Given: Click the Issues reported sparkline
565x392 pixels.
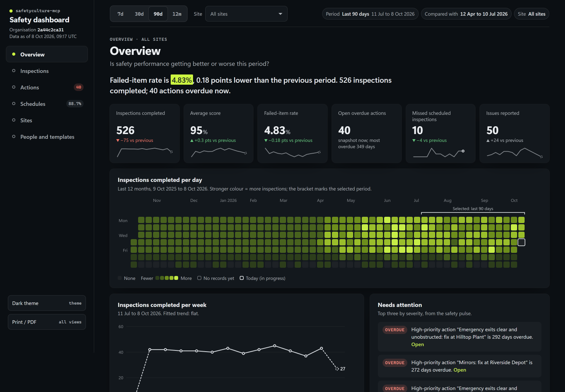Looking at the screenshot, I should (515, 152).
